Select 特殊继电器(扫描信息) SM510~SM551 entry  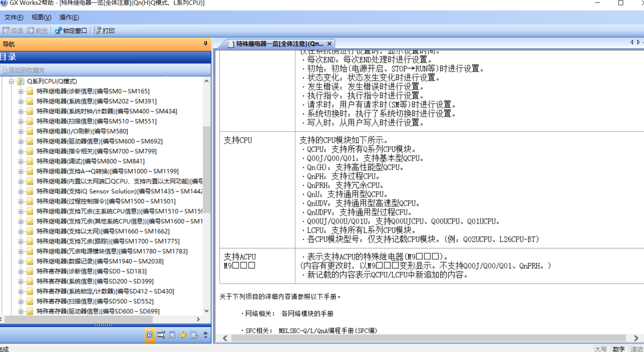[97, 121]
